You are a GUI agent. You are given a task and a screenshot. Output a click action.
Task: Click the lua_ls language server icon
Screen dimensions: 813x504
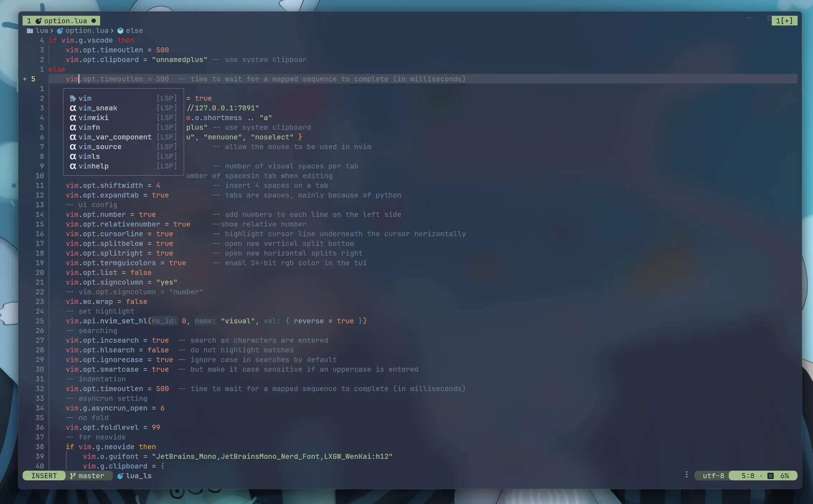click(x=120, y=476)
